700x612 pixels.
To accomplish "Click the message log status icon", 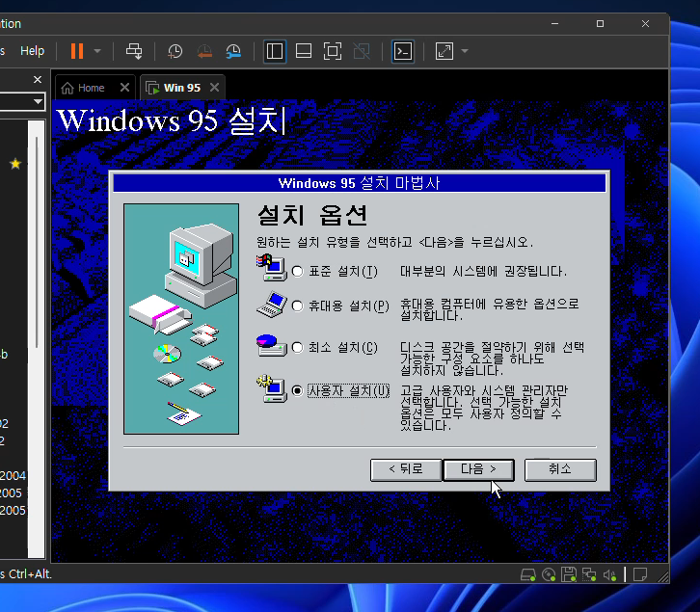I will click(x=640, y=574).
